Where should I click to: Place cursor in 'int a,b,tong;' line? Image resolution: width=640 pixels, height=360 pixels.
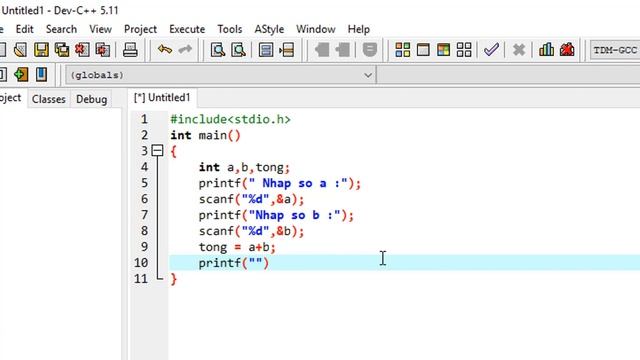244,167
